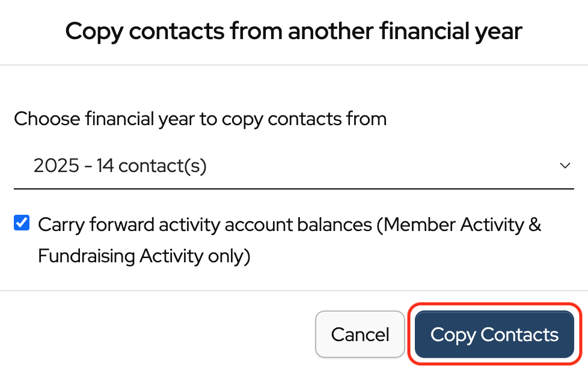
Task: Expand the financial year dropdown arrow
Action: [565, 165]
